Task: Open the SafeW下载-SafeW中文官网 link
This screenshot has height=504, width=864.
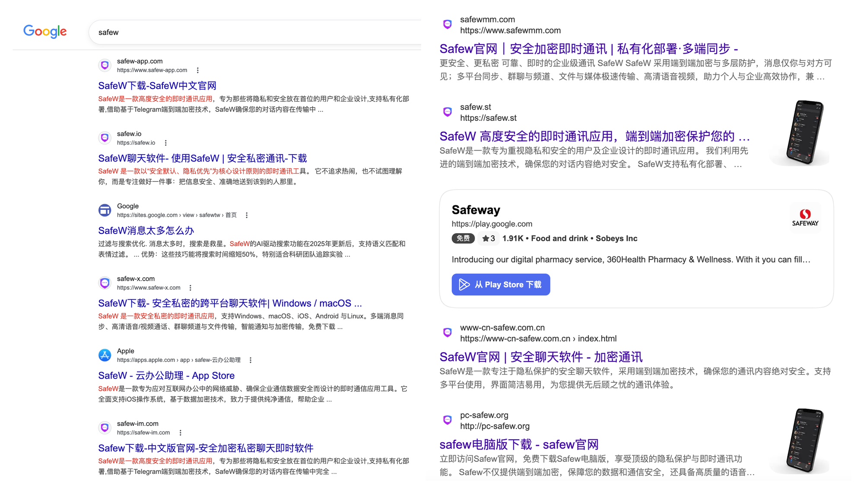Action: point(157,86)
